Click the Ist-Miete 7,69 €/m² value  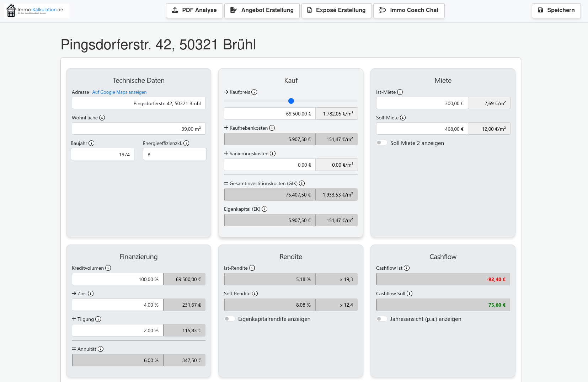(x=489, y=103)
